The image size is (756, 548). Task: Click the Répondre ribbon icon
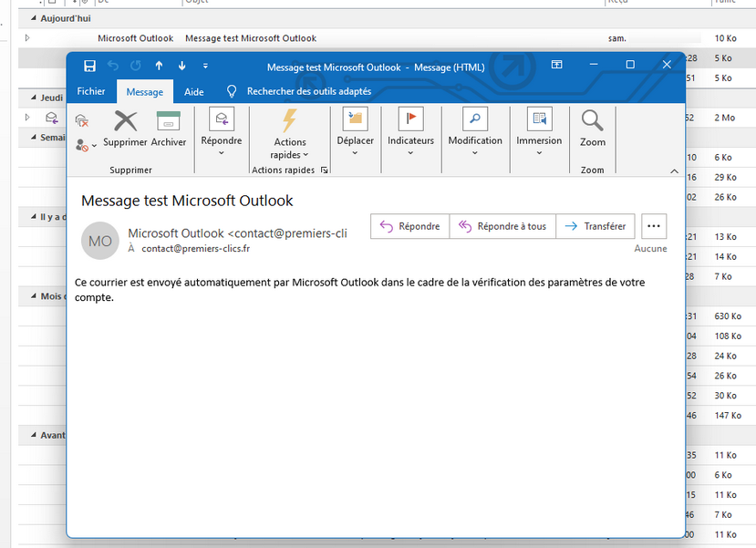[x=222, y=119]
